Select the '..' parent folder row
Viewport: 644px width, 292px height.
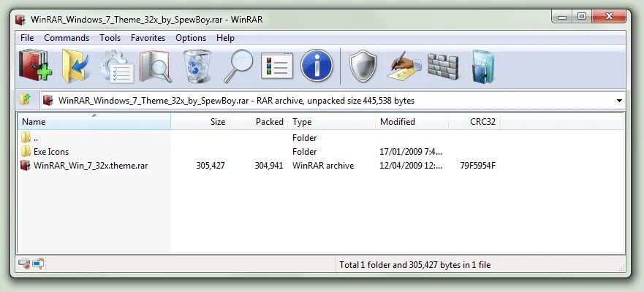coord(320,138)
